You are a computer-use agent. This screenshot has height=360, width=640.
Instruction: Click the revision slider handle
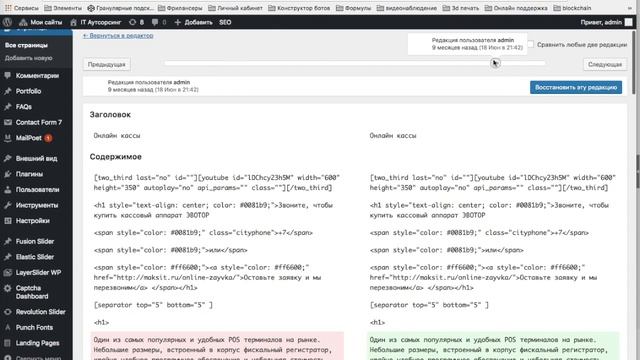click(495, 63)
